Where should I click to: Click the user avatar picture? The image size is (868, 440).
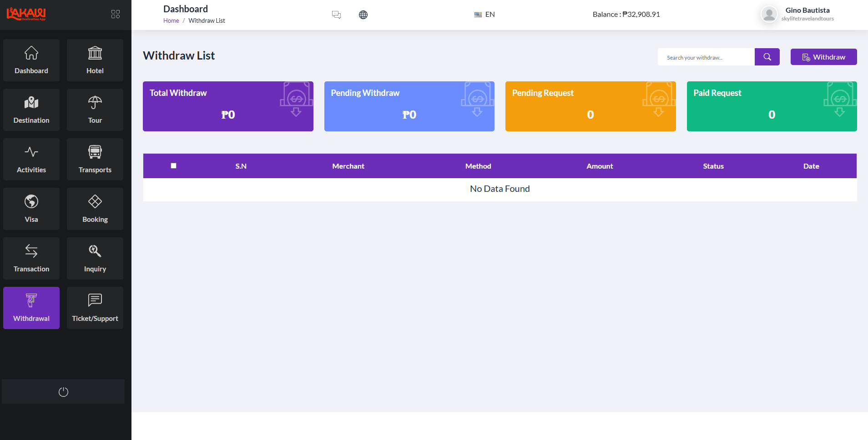(x=769, y=14)
